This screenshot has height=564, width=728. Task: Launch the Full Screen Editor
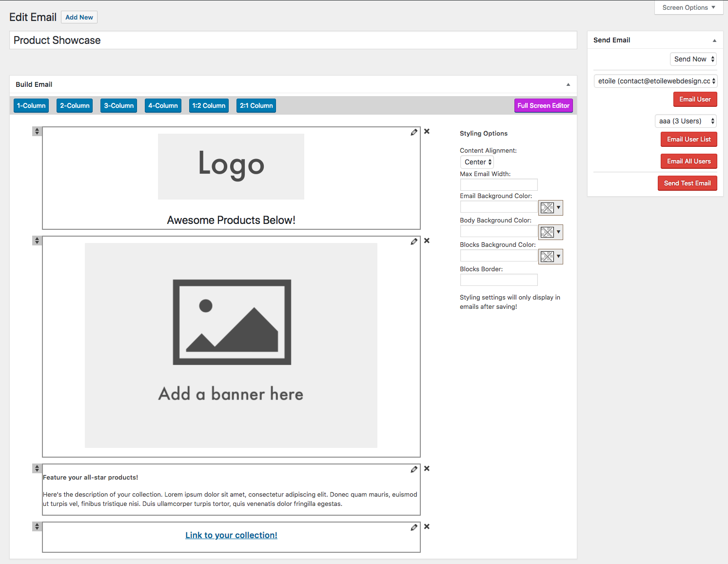pos(543,105)
